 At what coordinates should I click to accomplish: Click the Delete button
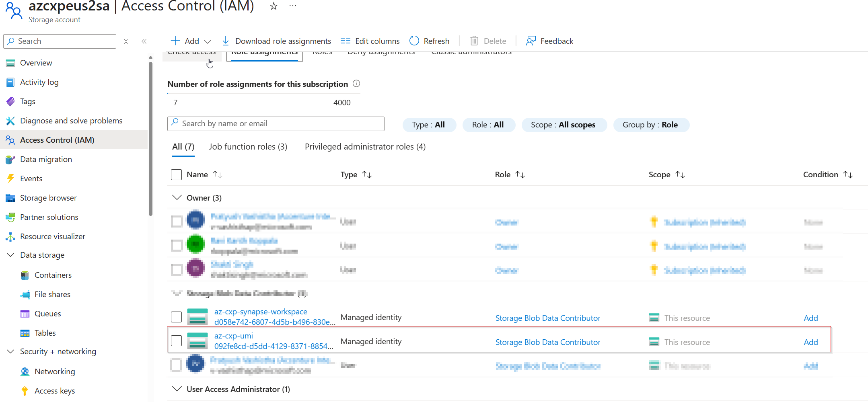pos(488,41)
